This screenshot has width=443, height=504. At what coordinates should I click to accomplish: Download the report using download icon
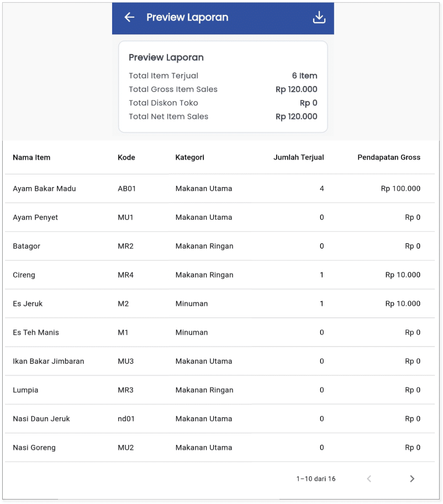click(319, 17)
